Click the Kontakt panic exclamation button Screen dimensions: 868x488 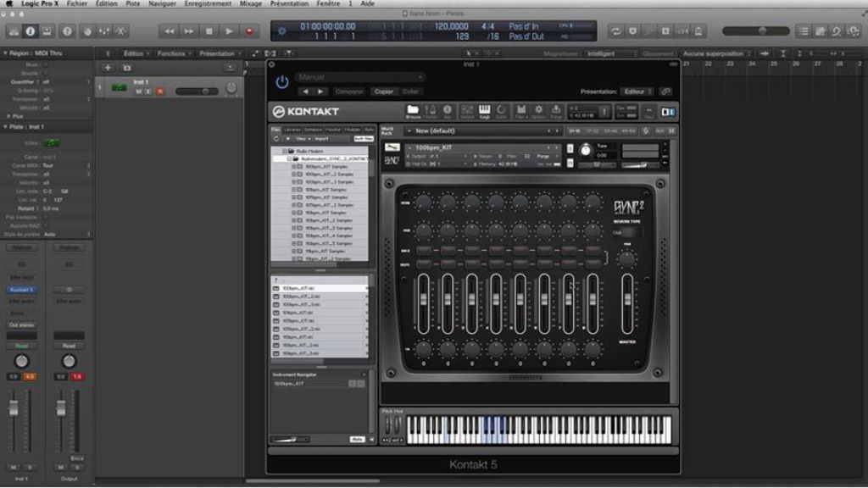604,112
